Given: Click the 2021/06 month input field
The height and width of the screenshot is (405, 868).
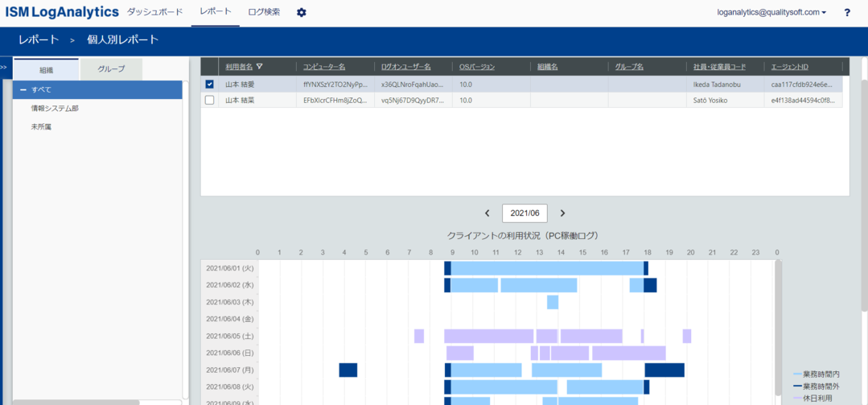Looking at the screenshot, I should click(x=525, y=213).
